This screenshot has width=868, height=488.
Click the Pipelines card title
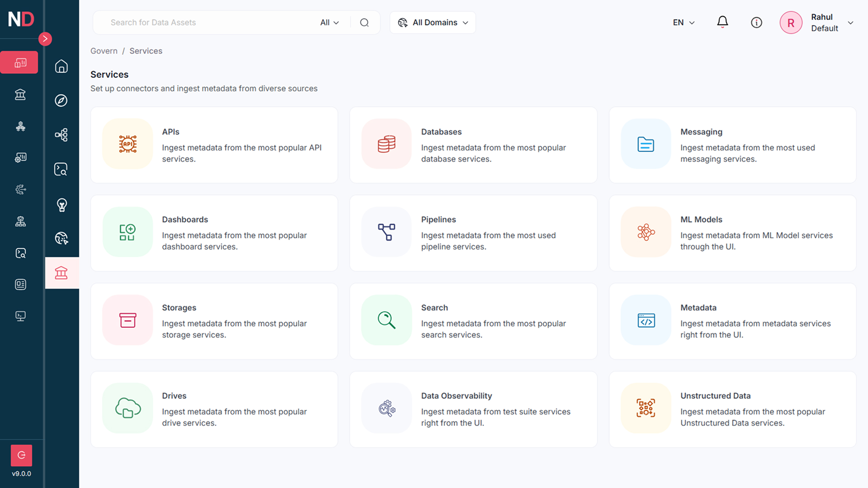438,219
